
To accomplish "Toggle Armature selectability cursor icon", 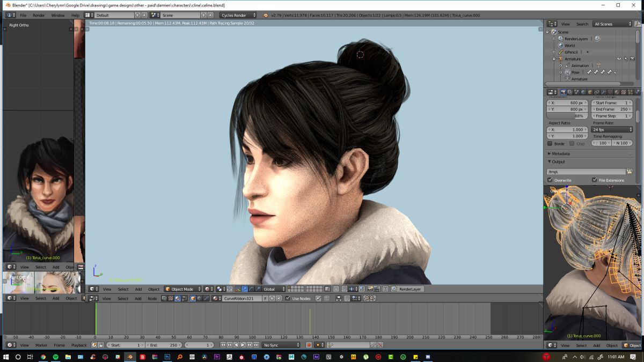I will coord(626,58).
